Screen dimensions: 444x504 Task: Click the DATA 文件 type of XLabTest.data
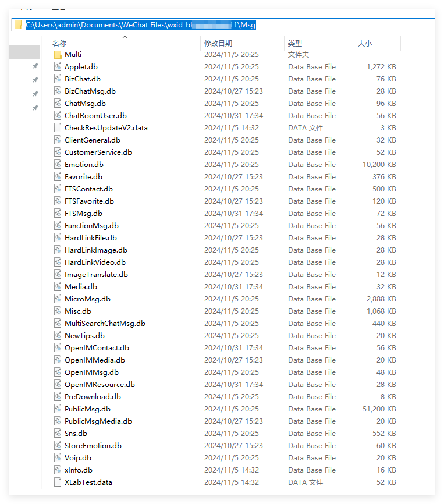point(306,482)
